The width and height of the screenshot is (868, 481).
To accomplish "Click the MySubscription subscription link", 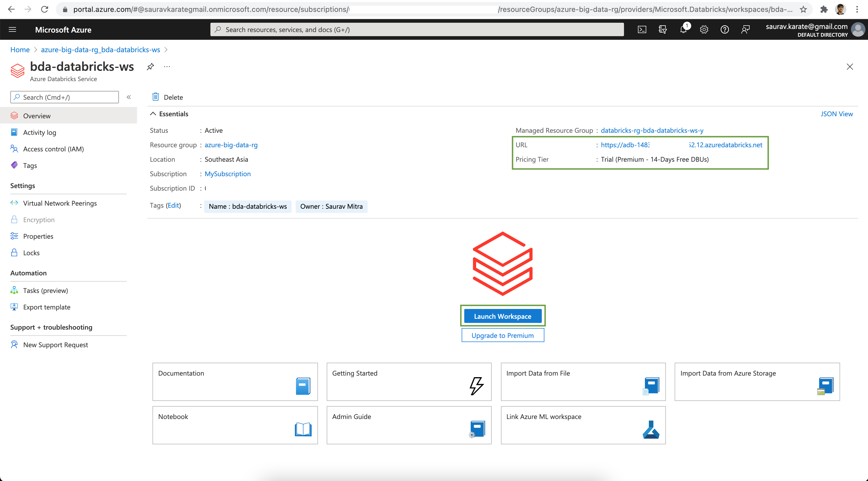I will click(x=227, y=174).
